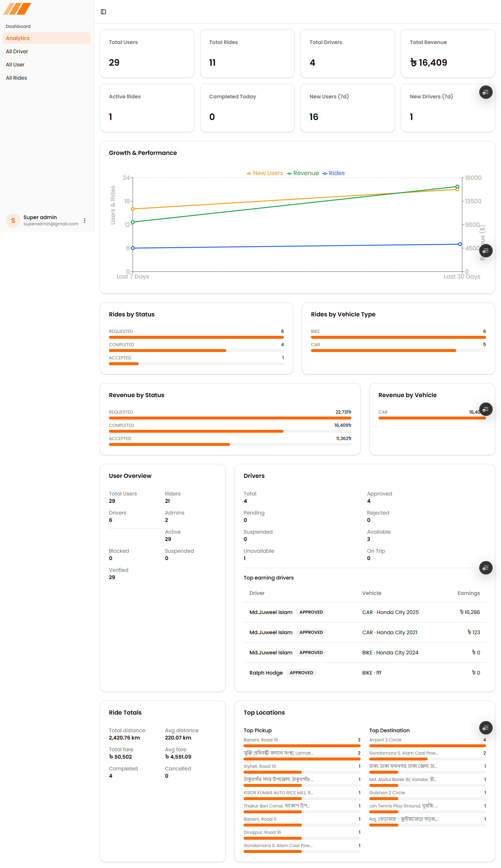Click the ৳123 earnings value

pos(473,632)
